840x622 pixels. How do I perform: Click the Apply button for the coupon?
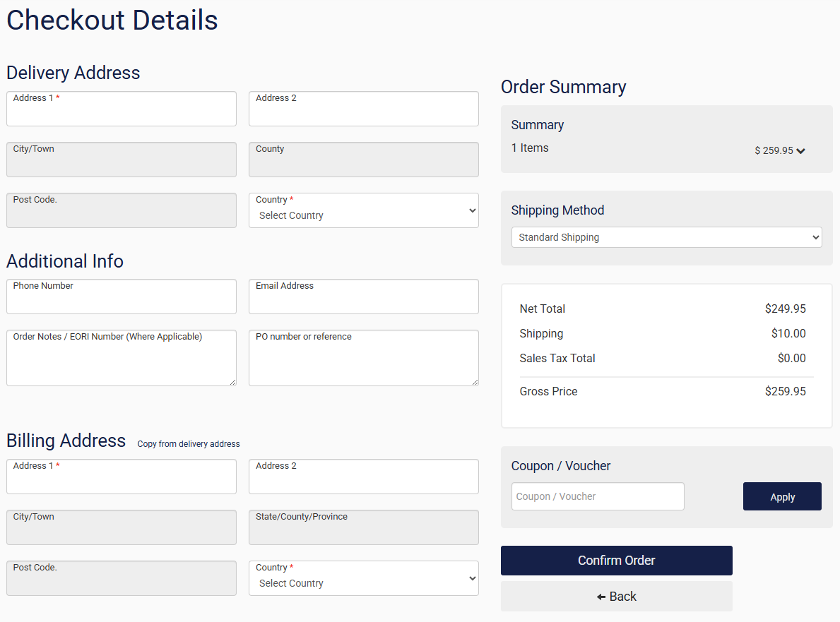782,496
